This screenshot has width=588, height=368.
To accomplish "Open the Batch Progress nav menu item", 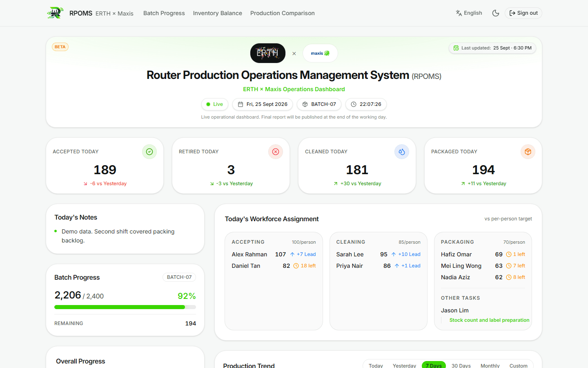I will (164, 13).
